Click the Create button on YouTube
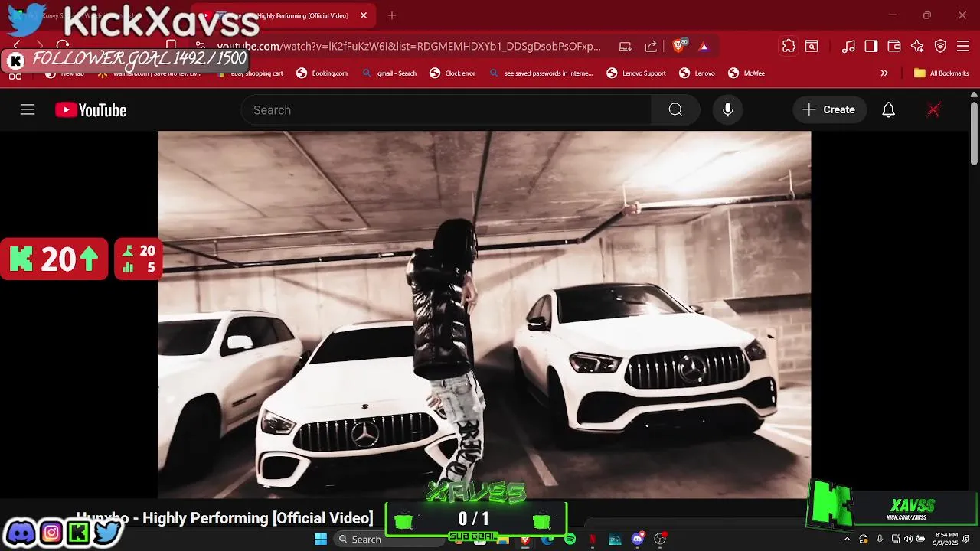Screen dimensions: 980x551 (829, 110)
